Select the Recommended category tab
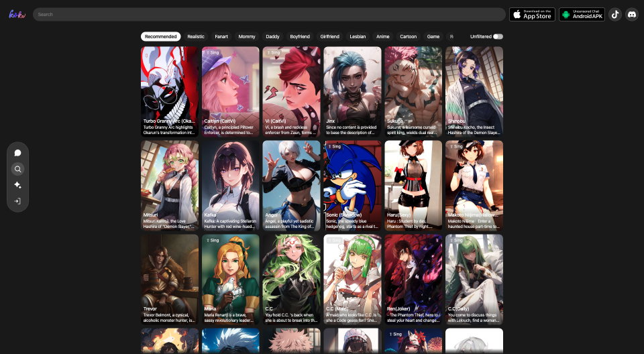The width and height of the screenshot is (644, 354). coord(160,37)
